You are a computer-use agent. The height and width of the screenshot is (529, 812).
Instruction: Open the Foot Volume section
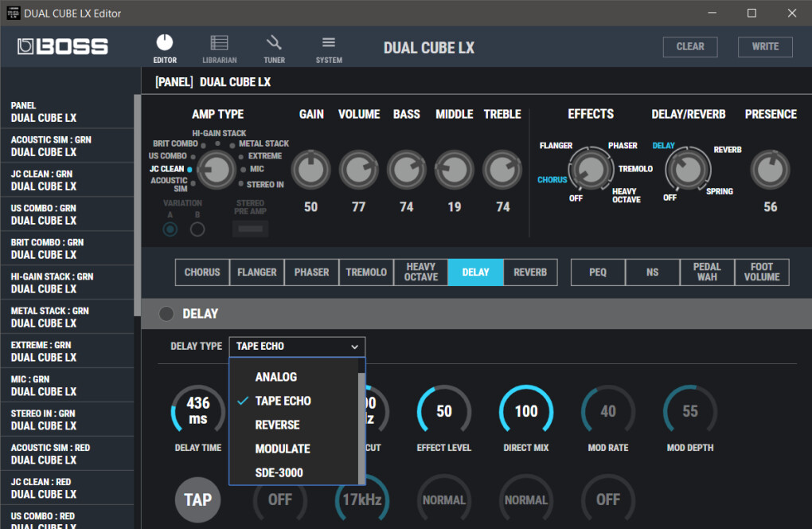point(762,272)
